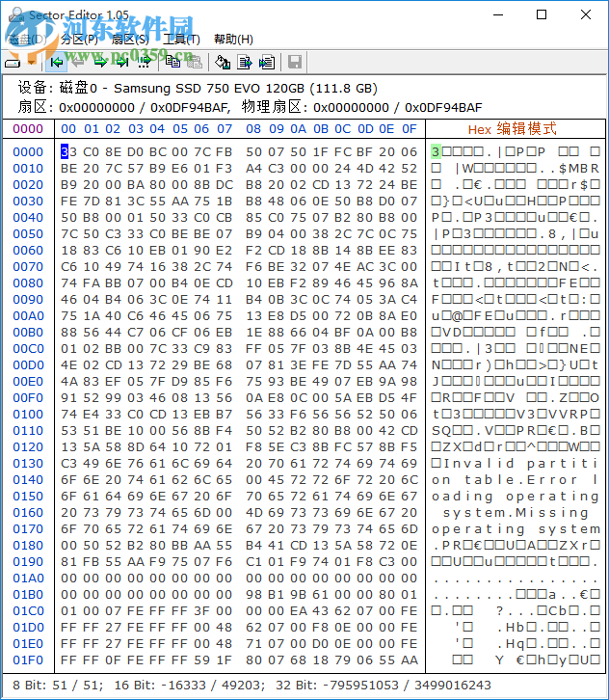Image resolution: width=609 pixels, height=700 pixels.
Task: Click row offset label 00A0
Action: tap(28, 316)
